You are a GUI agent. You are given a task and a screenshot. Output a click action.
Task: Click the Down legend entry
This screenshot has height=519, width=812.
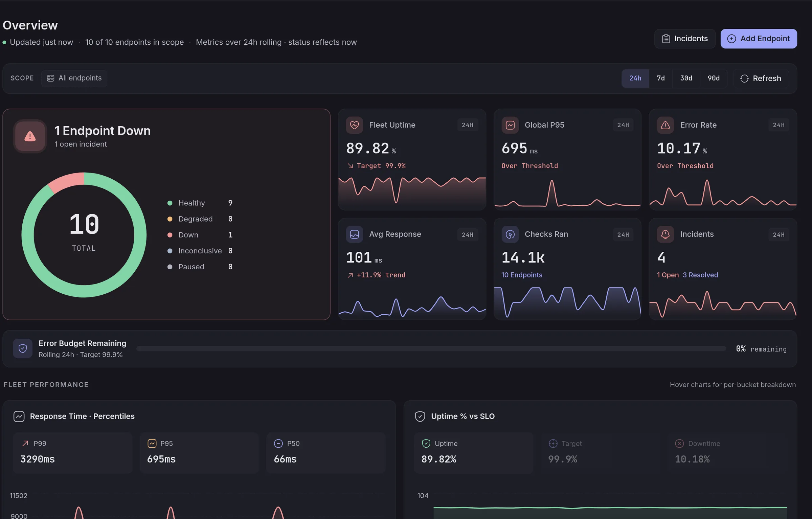tap(200, 235)
